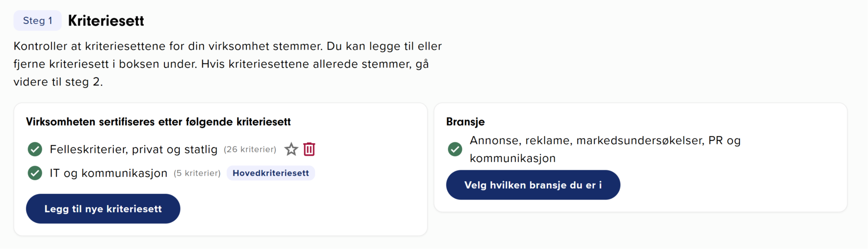Delete Felleskriterier with the red trash icon

[x=309, y=149]
